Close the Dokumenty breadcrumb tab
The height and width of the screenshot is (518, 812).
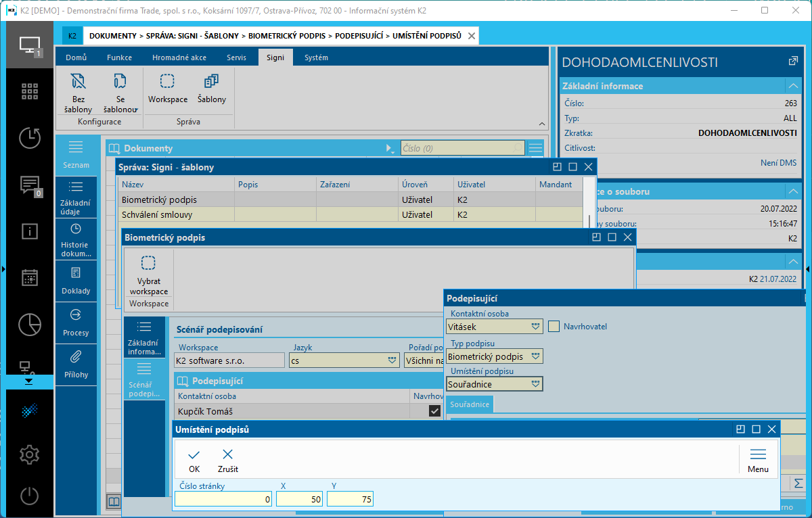tap(472, 36)
